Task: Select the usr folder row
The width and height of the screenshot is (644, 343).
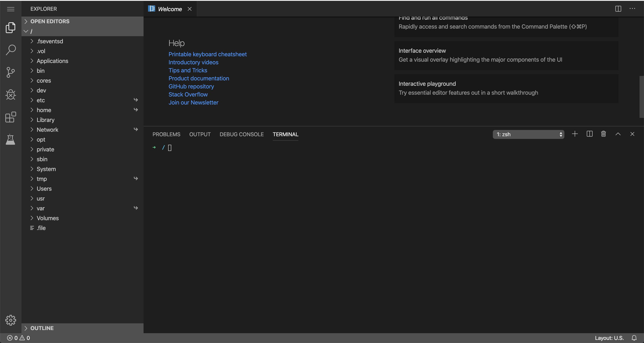Action: pyautogui.click(x=83, y=199)
